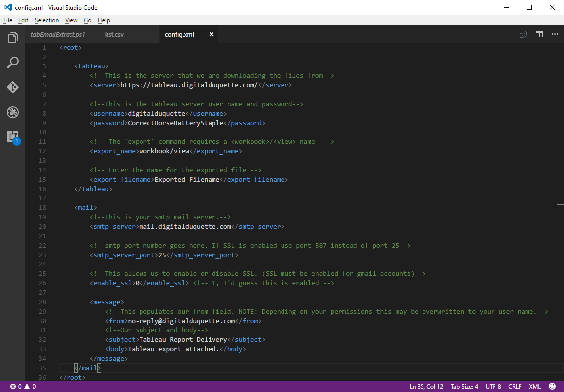Click the closing </message> tag

click(x=109, y=359)
